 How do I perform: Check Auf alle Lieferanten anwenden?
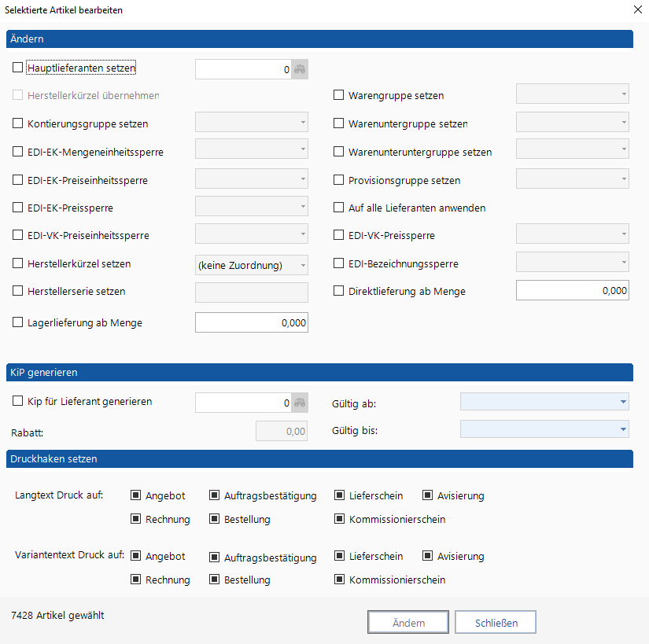point(339,208)
